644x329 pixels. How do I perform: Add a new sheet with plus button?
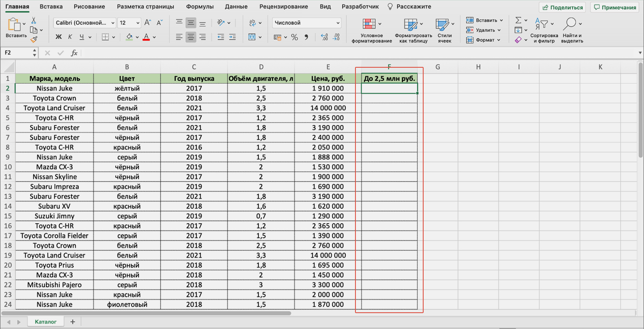tap(72, 321)
